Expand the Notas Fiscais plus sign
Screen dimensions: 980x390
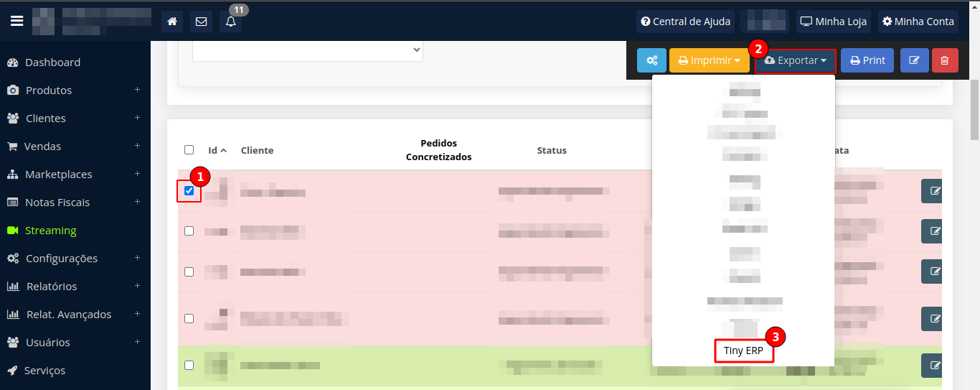[137, 202]
